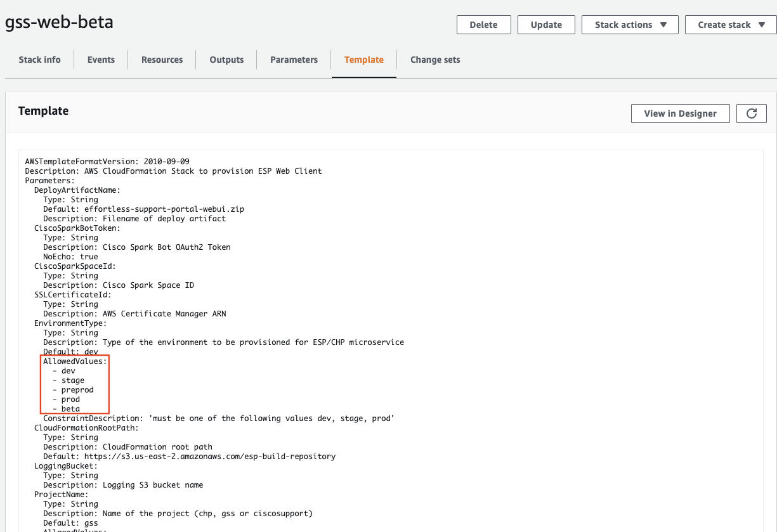Click the Stack actions arrow icon

coord(663,25)
